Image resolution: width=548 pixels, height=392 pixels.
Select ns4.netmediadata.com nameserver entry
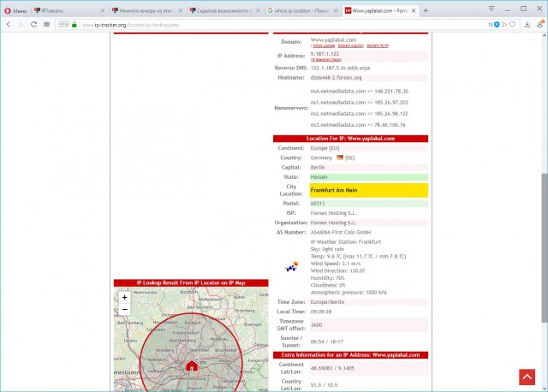tap(360, 92)
